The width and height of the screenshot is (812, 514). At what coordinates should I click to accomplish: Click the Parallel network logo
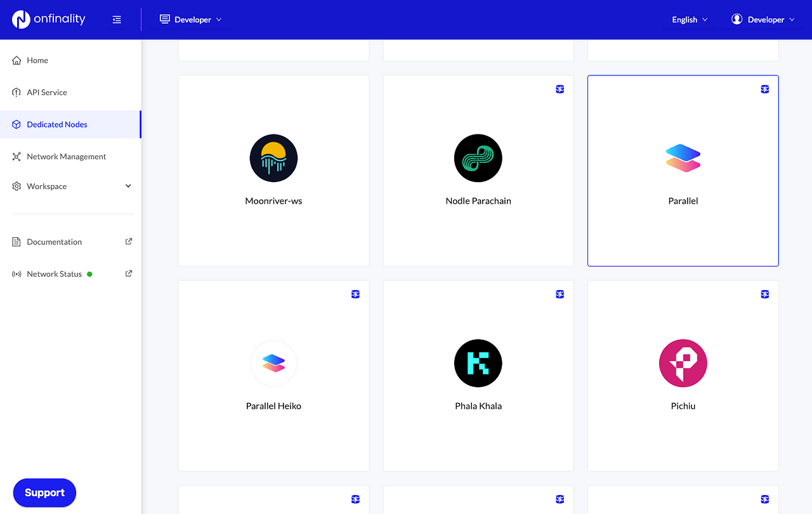click(x=683, y=158)
